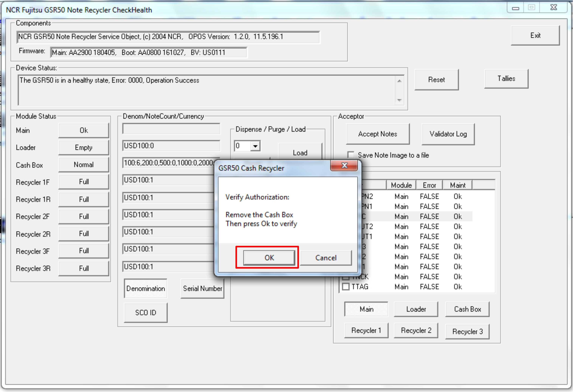Viewport: 573px width, 392px height.
Task: Click the SCO ID button
Action: pyautogui.click(x=145, y=313)
